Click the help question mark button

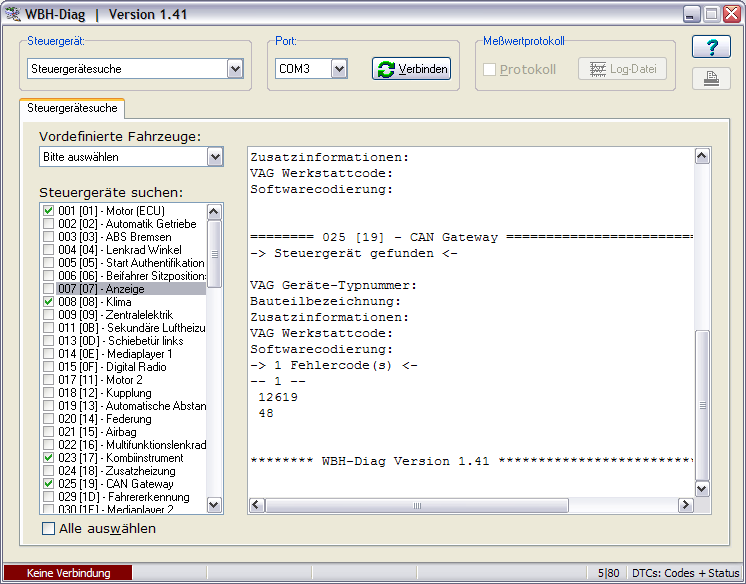[x=711, y=47]
